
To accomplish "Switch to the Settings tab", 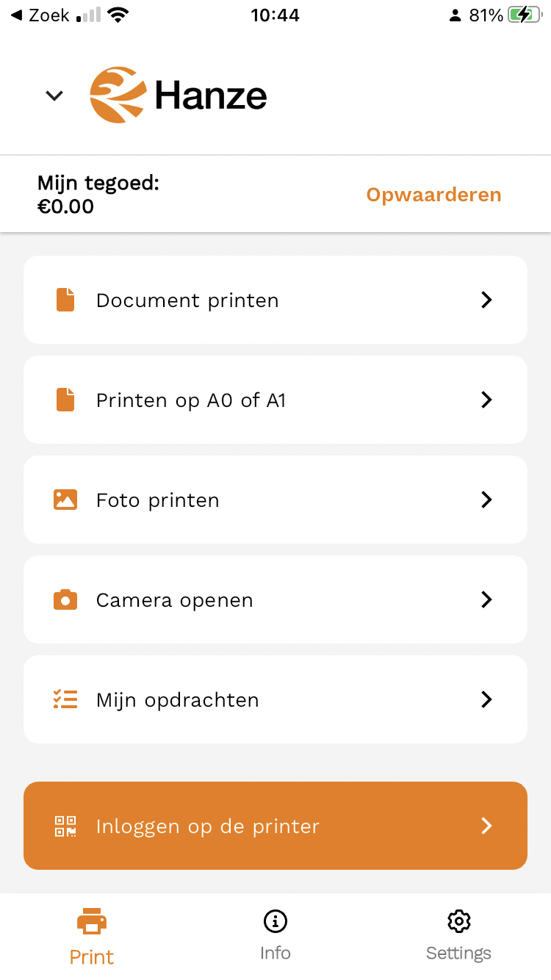I will coord(458,934).
